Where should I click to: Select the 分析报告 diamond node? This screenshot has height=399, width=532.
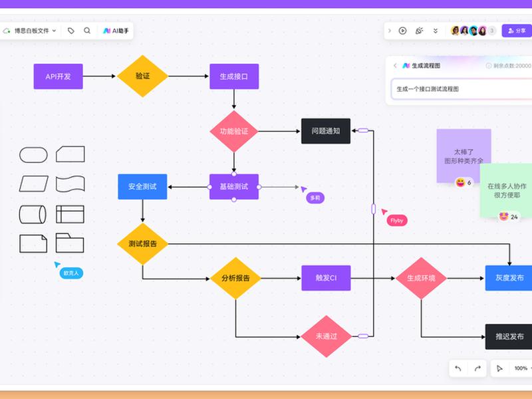click(235, 278)
